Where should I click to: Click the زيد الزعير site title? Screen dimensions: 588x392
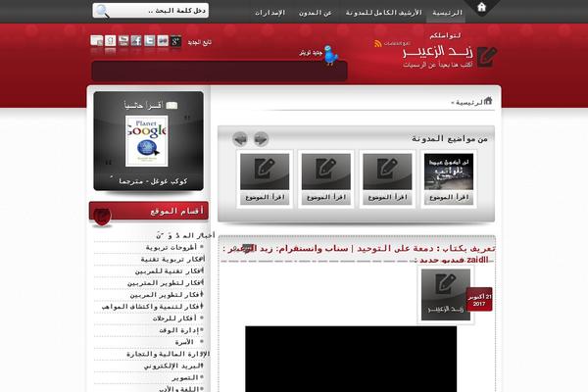[x=438, y=52]
